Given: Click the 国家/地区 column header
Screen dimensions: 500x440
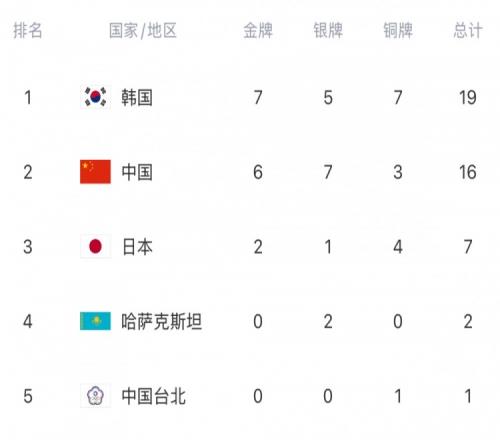Looking at the screenshot, I should coord(143,30).
